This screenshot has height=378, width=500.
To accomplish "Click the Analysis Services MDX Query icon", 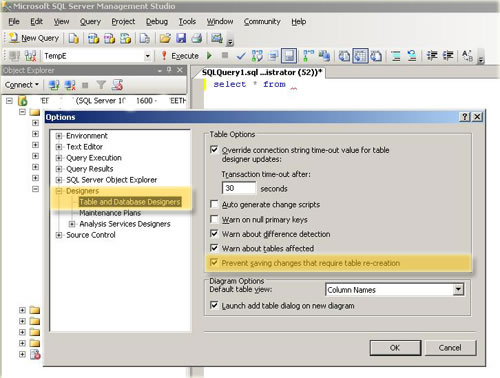I will (93, 38).
